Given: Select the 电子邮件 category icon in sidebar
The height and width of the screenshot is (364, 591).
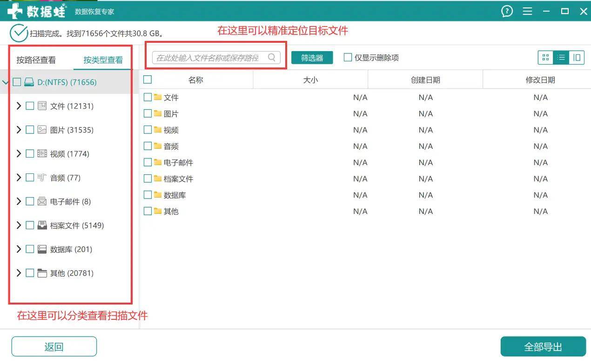Looking at the screenshot, I should coord(41,201).
